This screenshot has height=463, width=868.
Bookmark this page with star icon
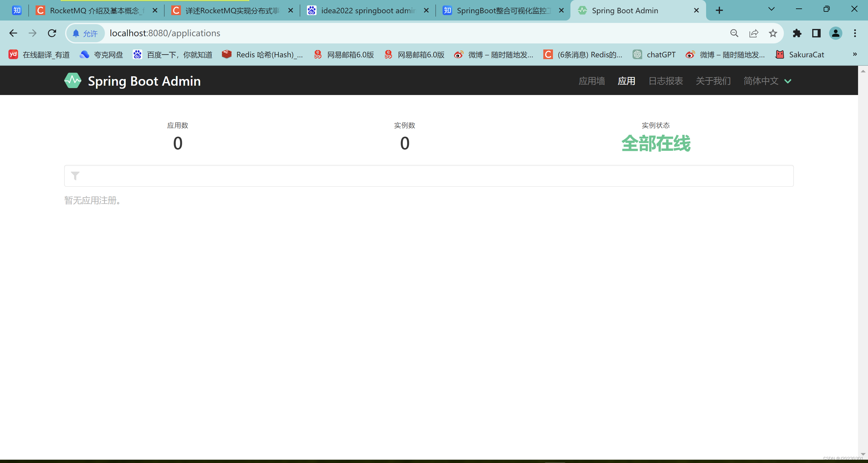point(773,33)
